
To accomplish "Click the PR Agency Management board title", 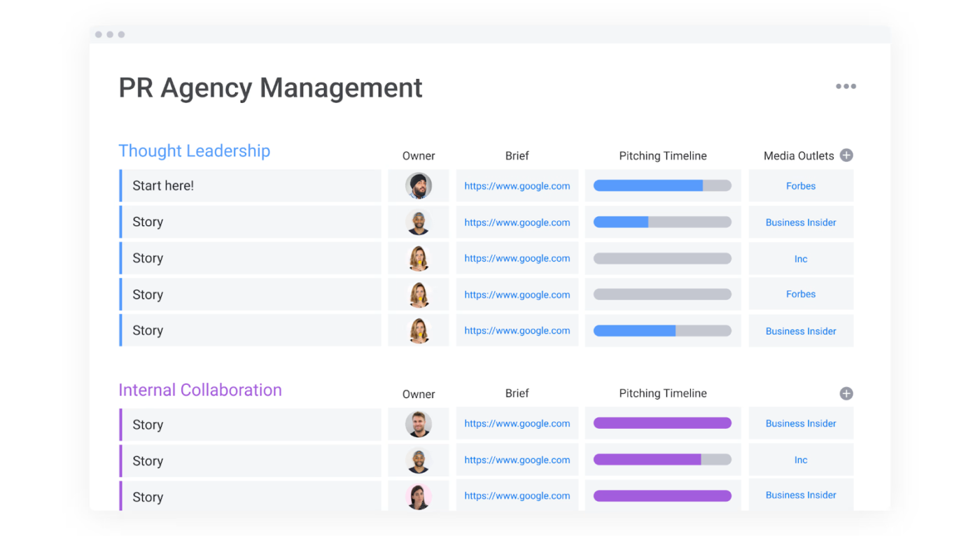I will tap(270, 88).
